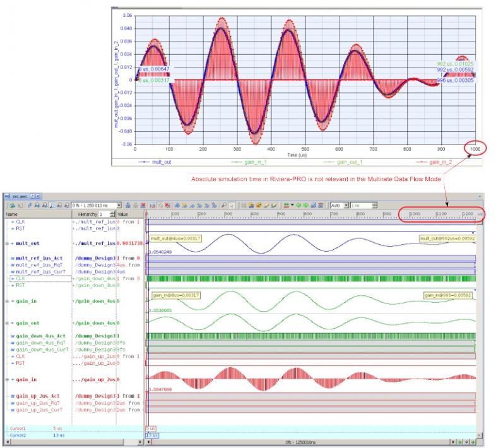Viewport: 496px width, 448px height.
Task: Expand the mult_out signal node
Action: tap(7, 244)
